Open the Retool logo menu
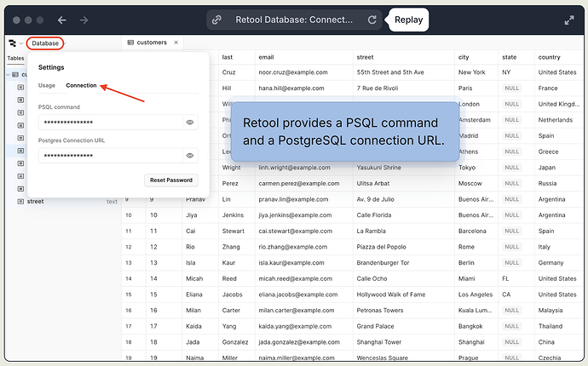This screenshot has height=366, width=588. [x=13, y=43]
